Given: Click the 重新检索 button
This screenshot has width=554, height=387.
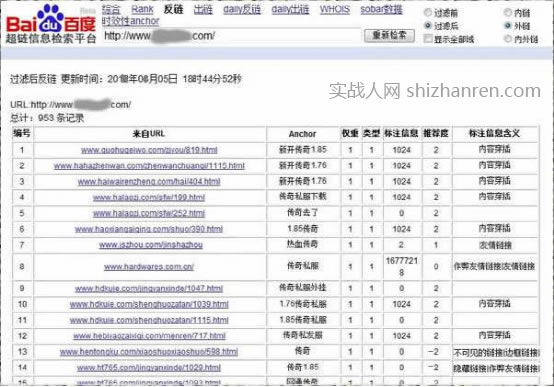Looking at the screenshot, I should coord(389,35).
